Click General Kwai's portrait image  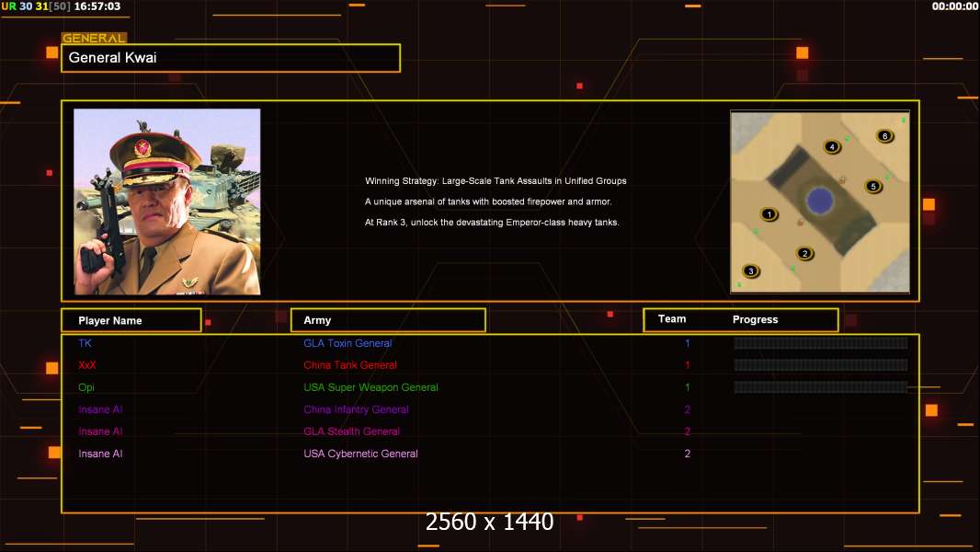click(x=167, y=201)
